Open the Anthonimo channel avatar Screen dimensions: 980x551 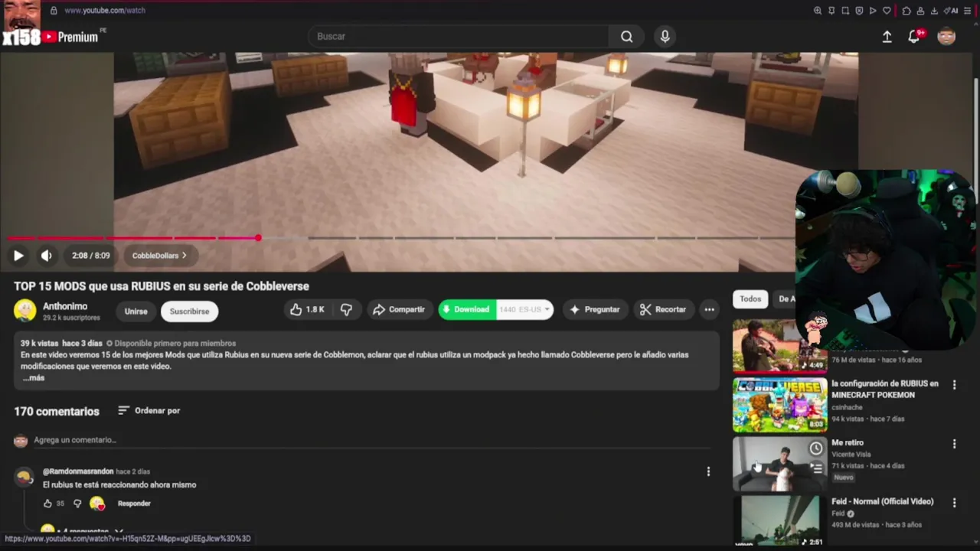pyautogui.click(x=25, y=310)
